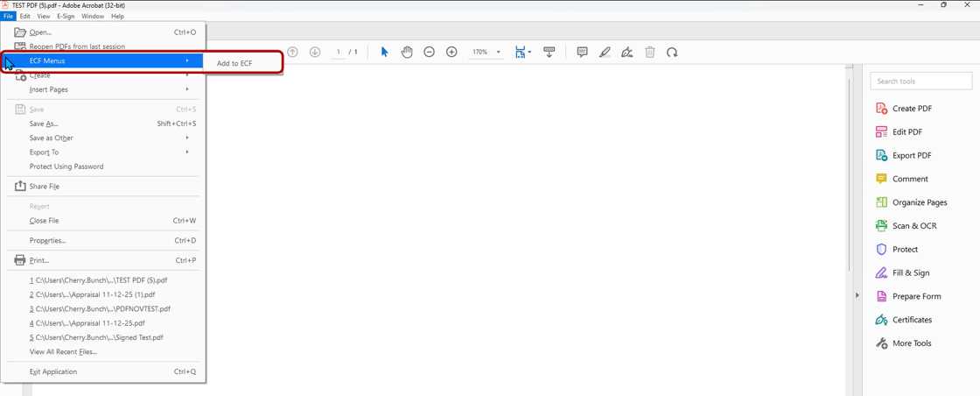This screenshot has width=980, height=396.
Task: Zoom out with the minus icon
Action: [430, 53]
